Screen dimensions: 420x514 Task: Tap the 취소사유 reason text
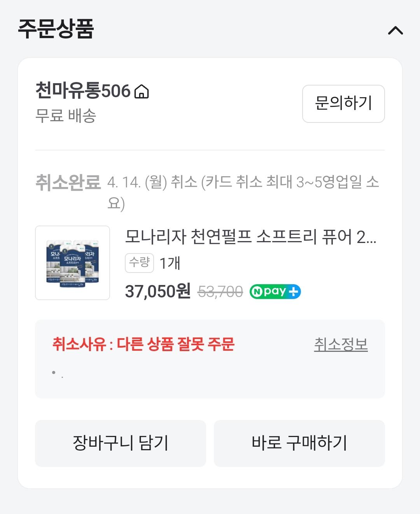[x=143, y=344]
